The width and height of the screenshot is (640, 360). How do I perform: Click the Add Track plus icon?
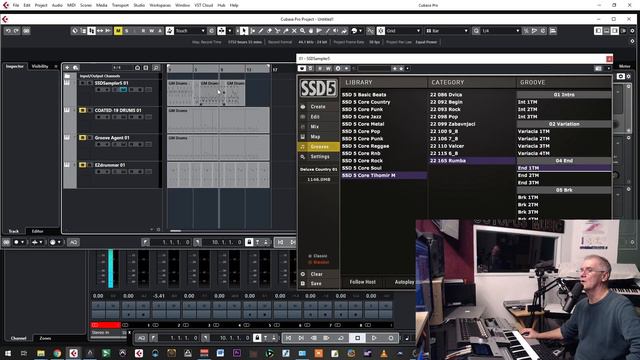67,67
